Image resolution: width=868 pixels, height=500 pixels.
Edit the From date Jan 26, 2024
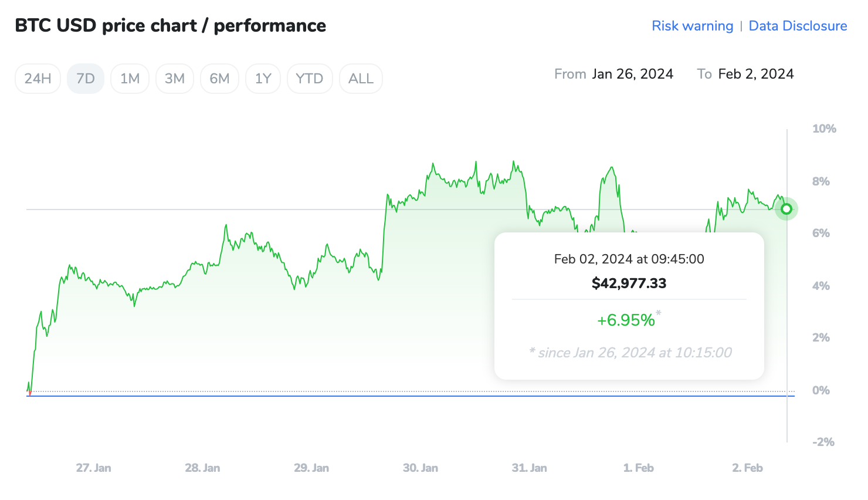coord(633,74)
